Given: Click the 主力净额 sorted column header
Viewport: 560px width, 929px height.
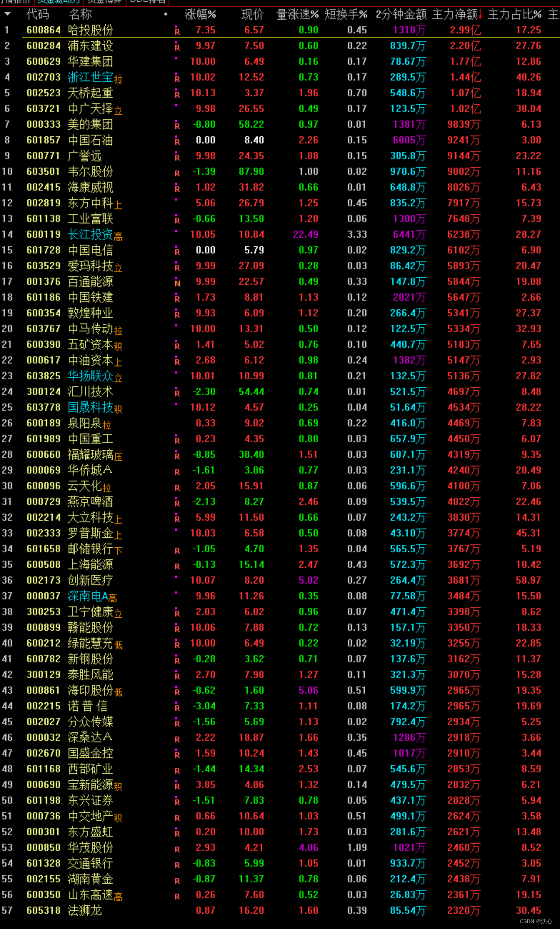Looking at the screenshot, I should [x=454, y=14].
